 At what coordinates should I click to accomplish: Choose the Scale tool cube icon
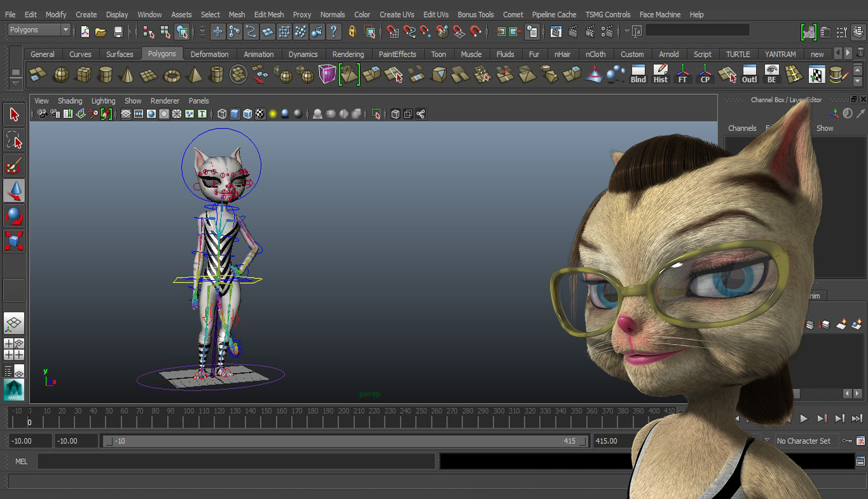point(14,241)
